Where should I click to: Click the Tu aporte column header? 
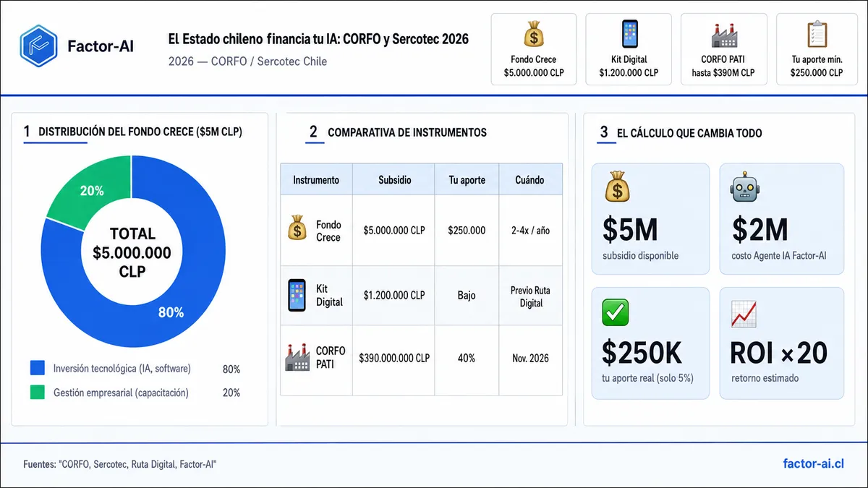click(x=467, y=179)
